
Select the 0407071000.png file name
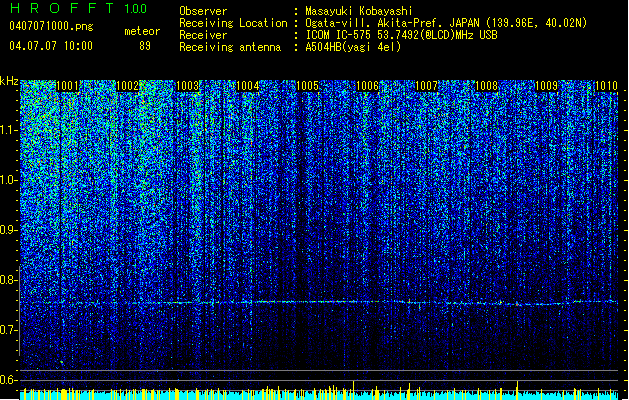(x=51, y=27)
